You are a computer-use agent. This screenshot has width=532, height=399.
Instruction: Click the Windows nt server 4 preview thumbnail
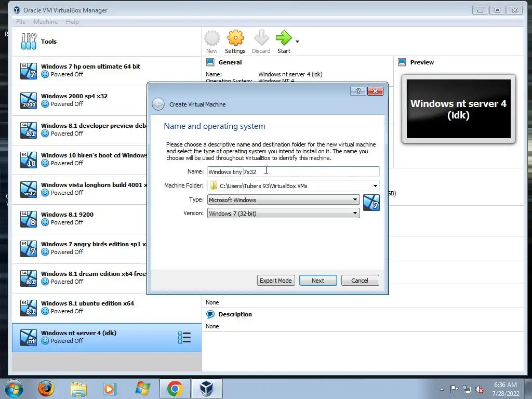coord(458,109)
